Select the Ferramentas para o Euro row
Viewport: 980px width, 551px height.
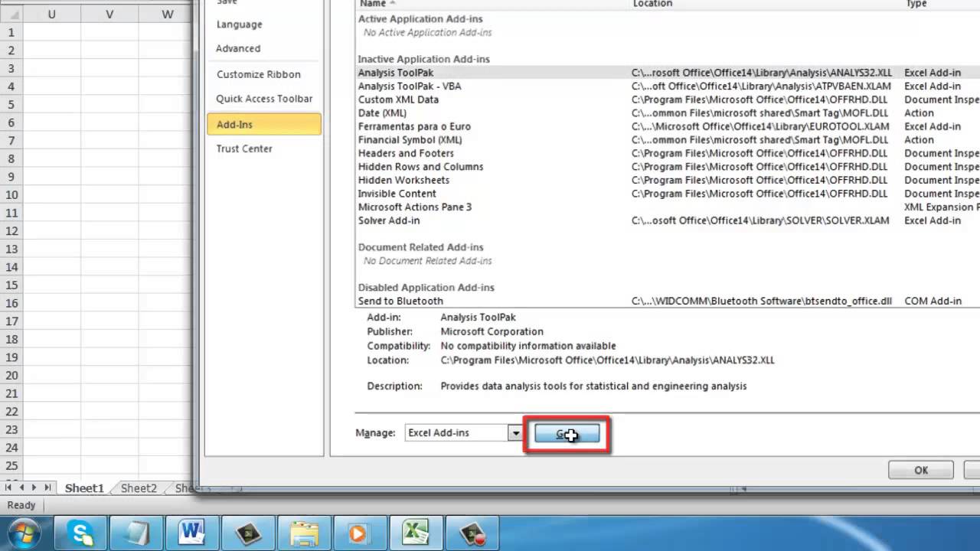pyautogui.click(x=668, y=126)
